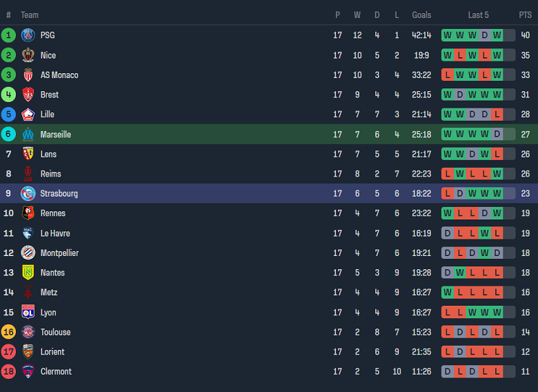The width and height of the screenshot is (538, 392).
Task: Click the Strasbourg club logo
Action: click(28, 193)
